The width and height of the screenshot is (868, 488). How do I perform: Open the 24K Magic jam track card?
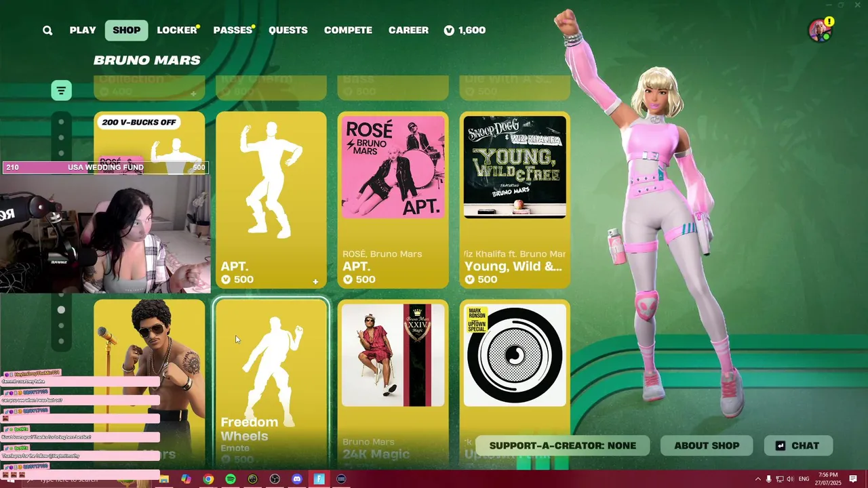pyautogui.click(x=393, y=383)
